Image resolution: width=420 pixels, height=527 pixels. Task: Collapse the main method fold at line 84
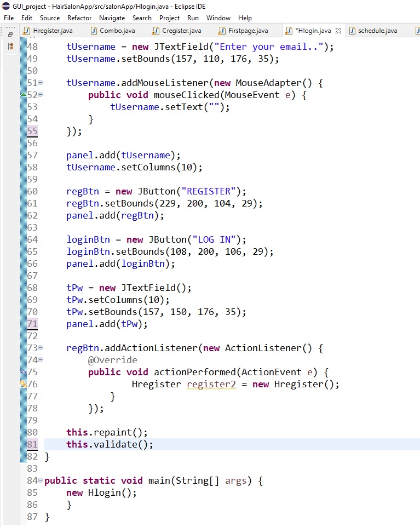(x=41, y=480)
